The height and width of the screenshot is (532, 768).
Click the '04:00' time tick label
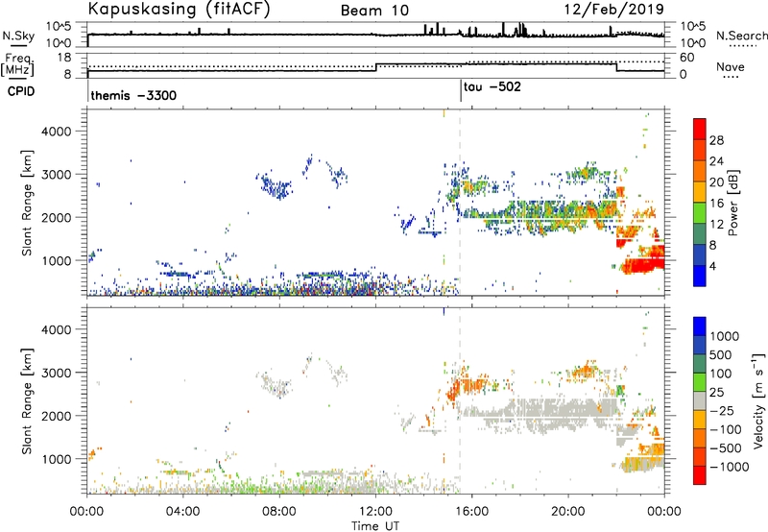pyautogui.click(x=182, y=512)
